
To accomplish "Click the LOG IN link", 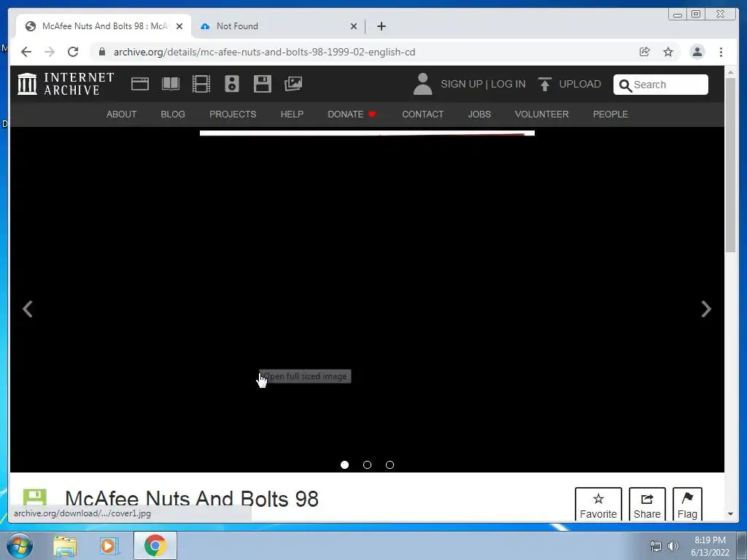I will [x=508, y=85].
